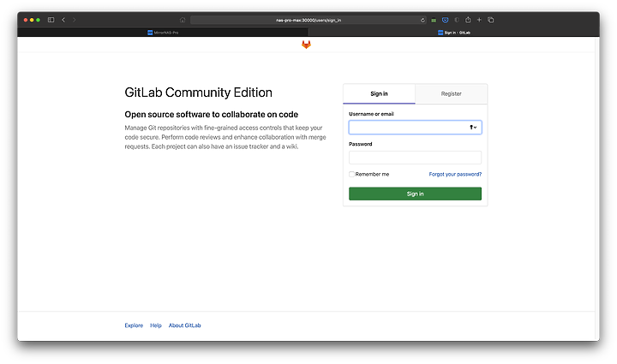Click the Password label above the field
Image resolution: width=617 pixels, height=364 pixels.
click(x=361, y=144)
